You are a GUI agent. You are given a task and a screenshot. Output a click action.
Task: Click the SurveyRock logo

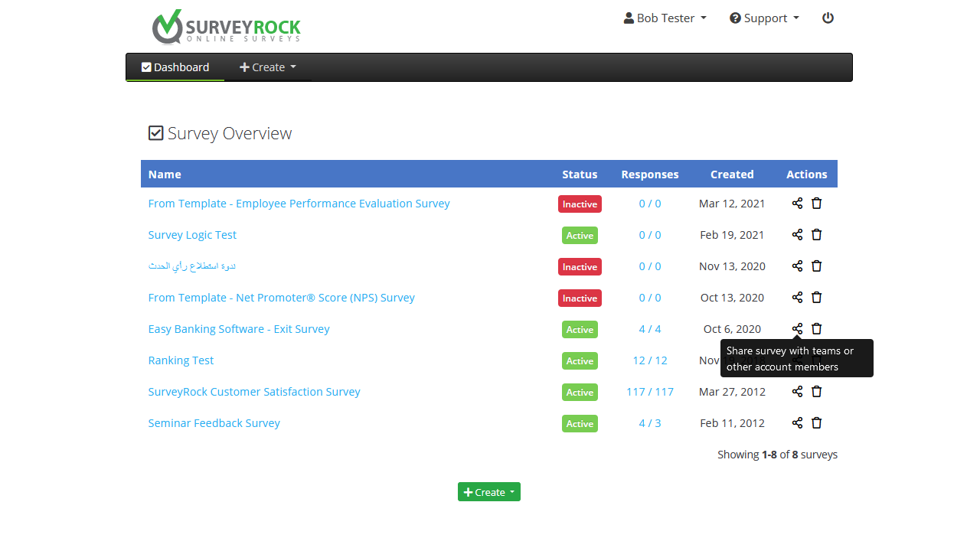[226, 27]
